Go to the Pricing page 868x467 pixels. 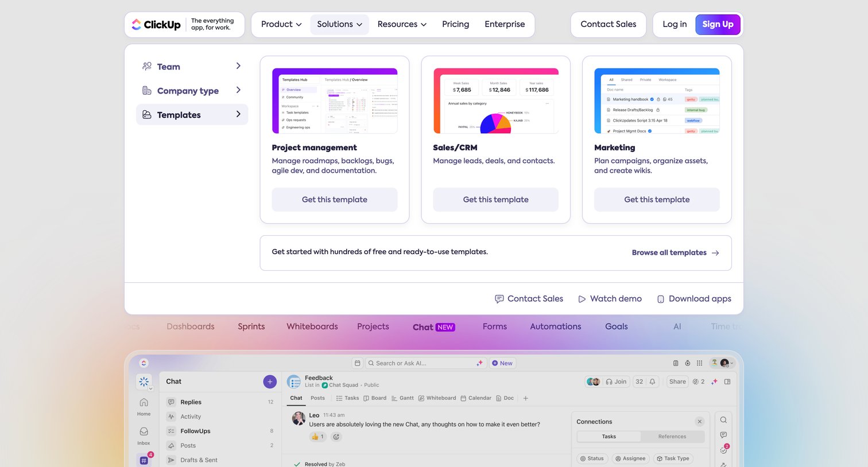coord(455,24)
